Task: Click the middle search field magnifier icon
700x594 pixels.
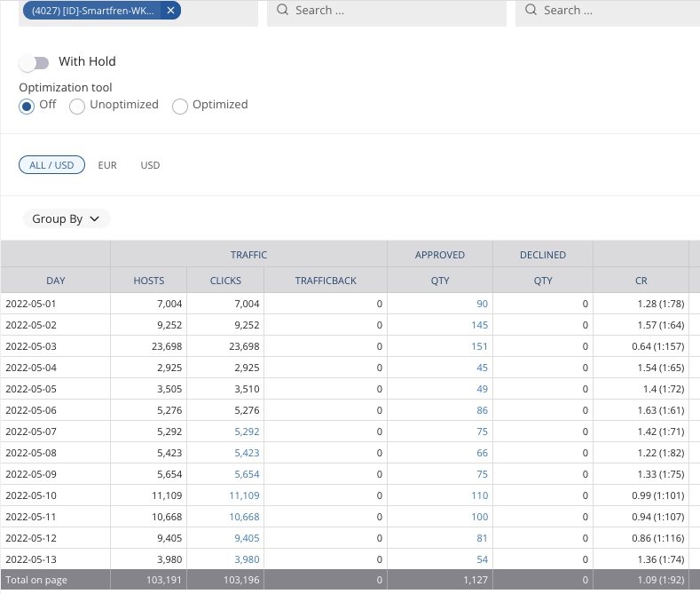Action: (x=282, y=11)
